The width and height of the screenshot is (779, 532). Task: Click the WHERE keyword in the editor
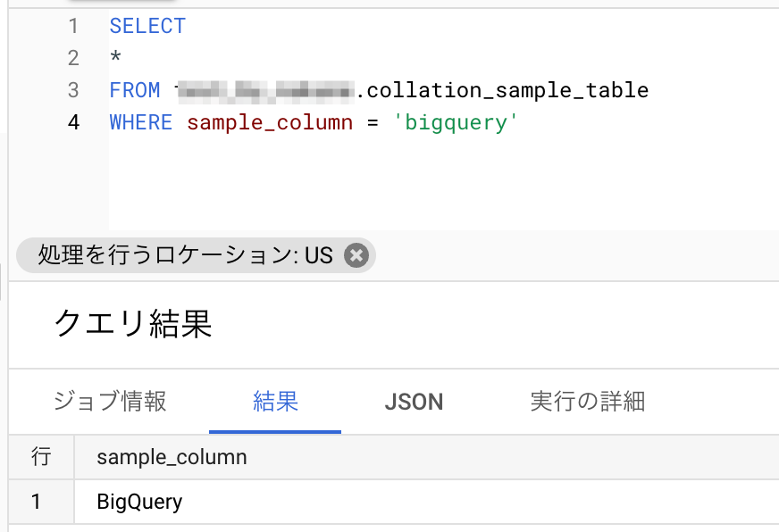click(x=141, y=122)
